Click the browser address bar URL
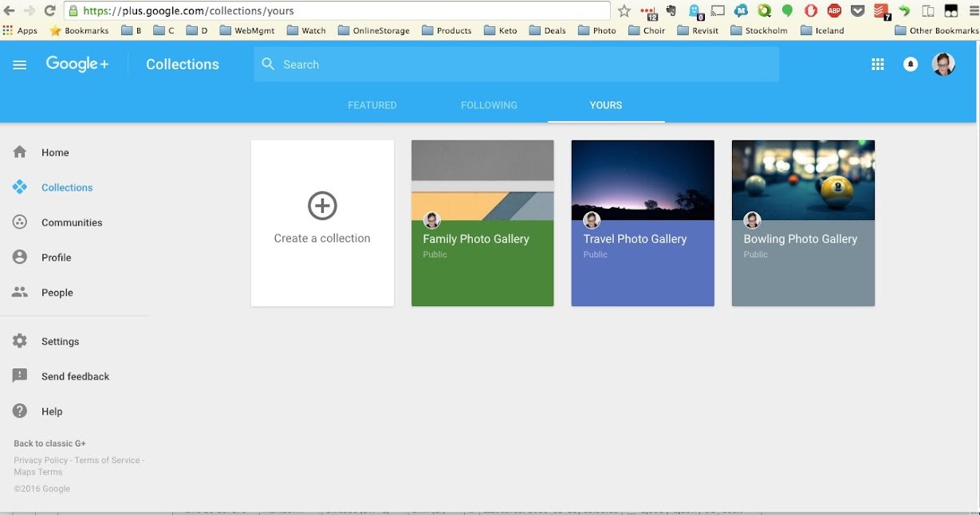 337,11
